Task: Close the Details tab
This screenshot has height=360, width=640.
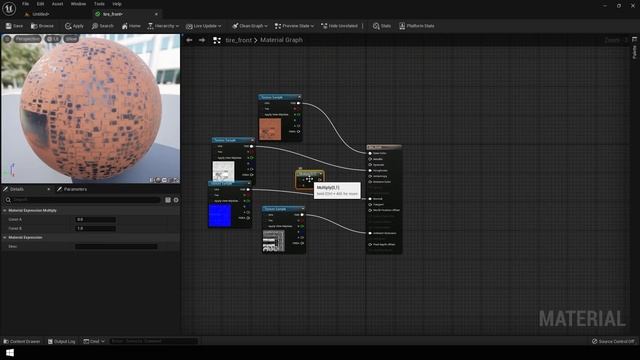Action: coord(49,189)
